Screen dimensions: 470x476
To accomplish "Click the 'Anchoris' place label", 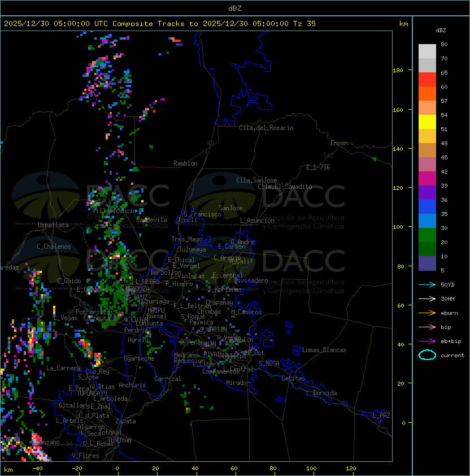I will point(132,385).
